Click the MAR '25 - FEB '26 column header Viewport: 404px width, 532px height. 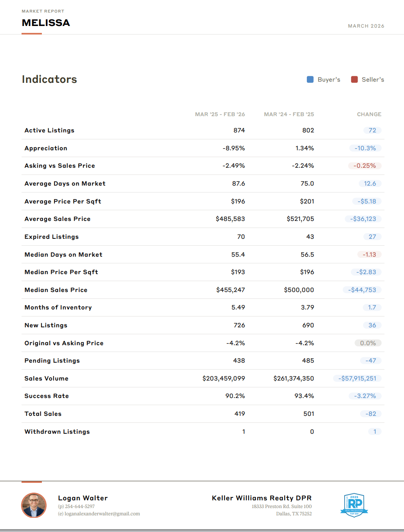220,115
